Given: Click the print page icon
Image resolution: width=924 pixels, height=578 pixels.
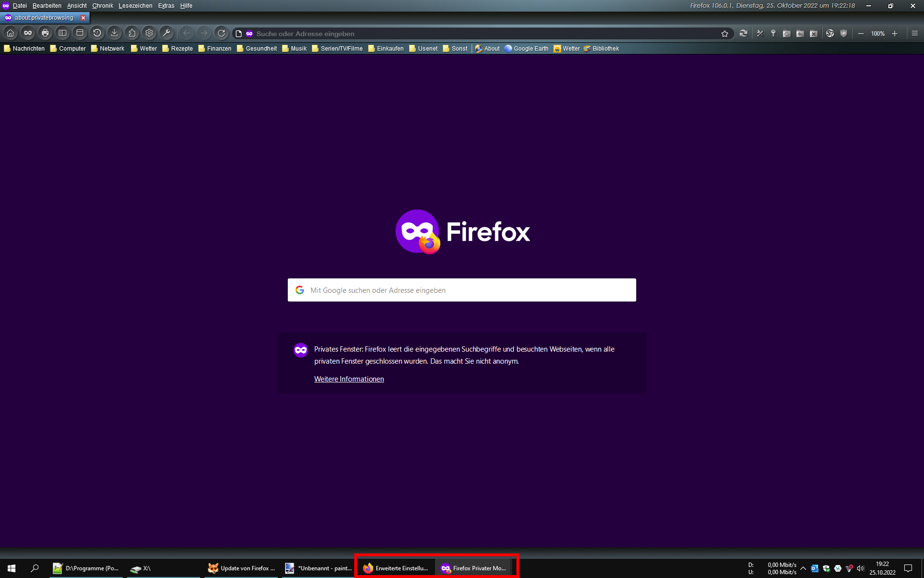Looking at the screenshot, I should (45, 33).
